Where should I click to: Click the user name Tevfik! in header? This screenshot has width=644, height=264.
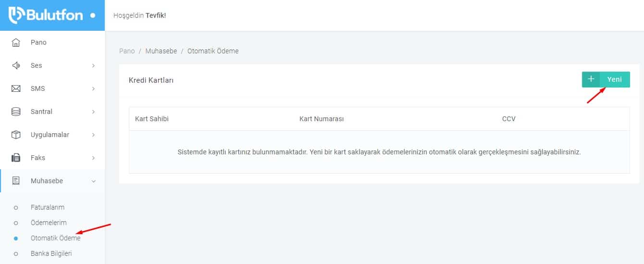[156, 15]
